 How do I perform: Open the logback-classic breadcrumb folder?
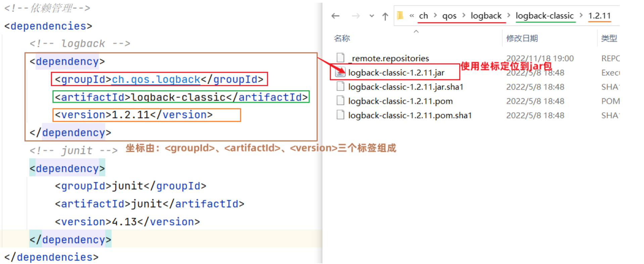(545, 16)
